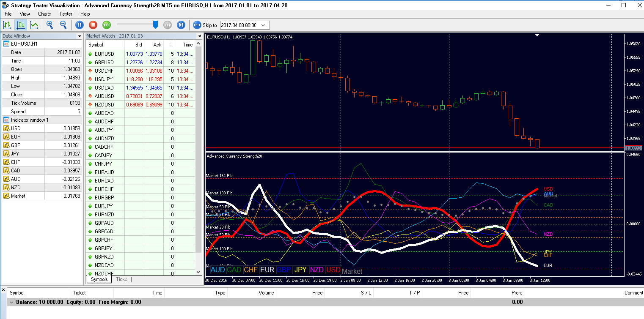Click the EURUSD,H1 chart icon in Data Window

[6, 44]
